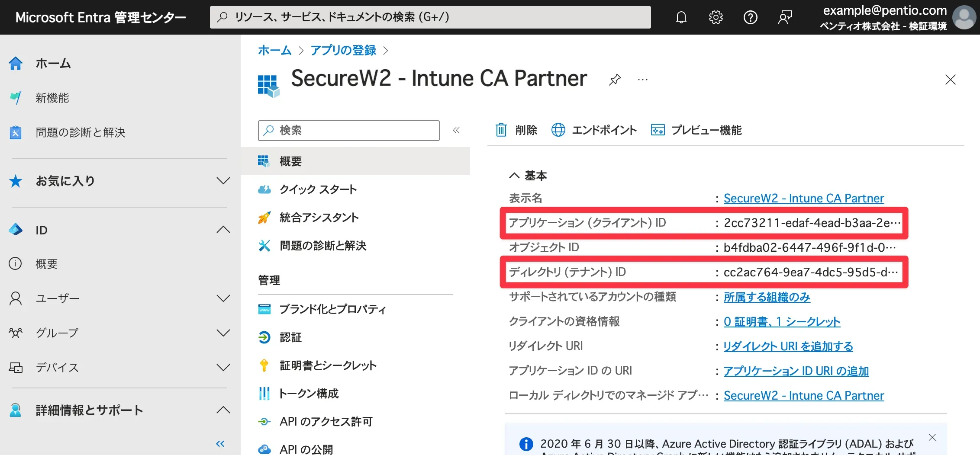Open the more options ellipsis next to title
980x455 pixels.
coord(643,80)
